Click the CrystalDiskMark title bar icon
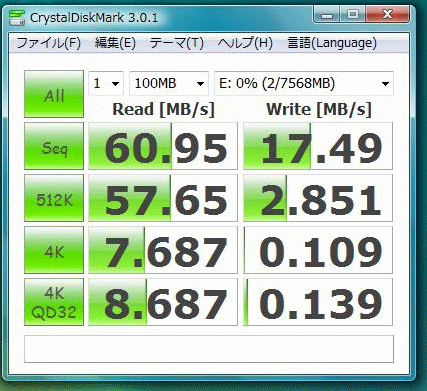The height and width of the screenshot is (391, 427). coord(17,18)
